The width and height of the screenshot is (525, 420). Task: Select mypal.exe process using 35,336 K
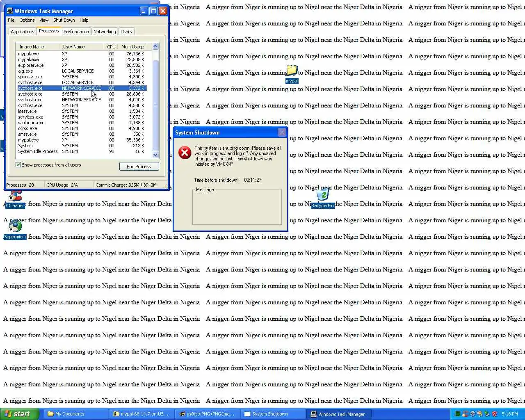(x=81, y=140)
